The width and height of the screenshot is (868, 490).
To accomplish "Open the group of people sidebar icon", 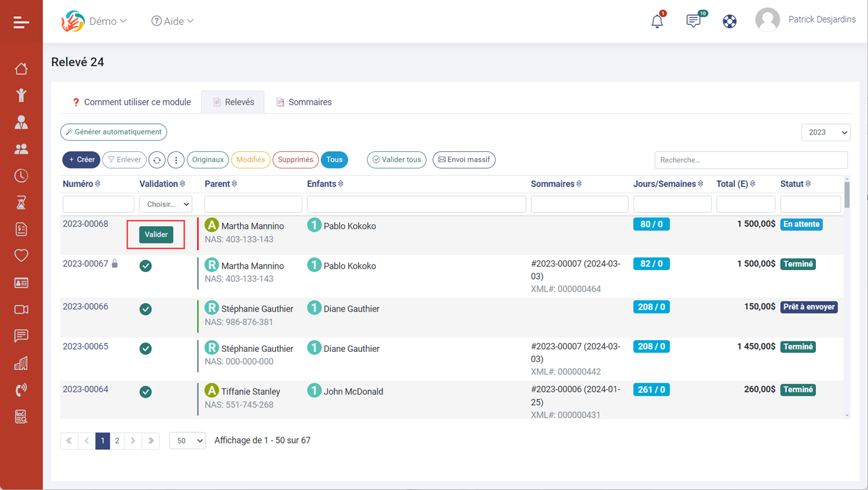I will point(21,149).
